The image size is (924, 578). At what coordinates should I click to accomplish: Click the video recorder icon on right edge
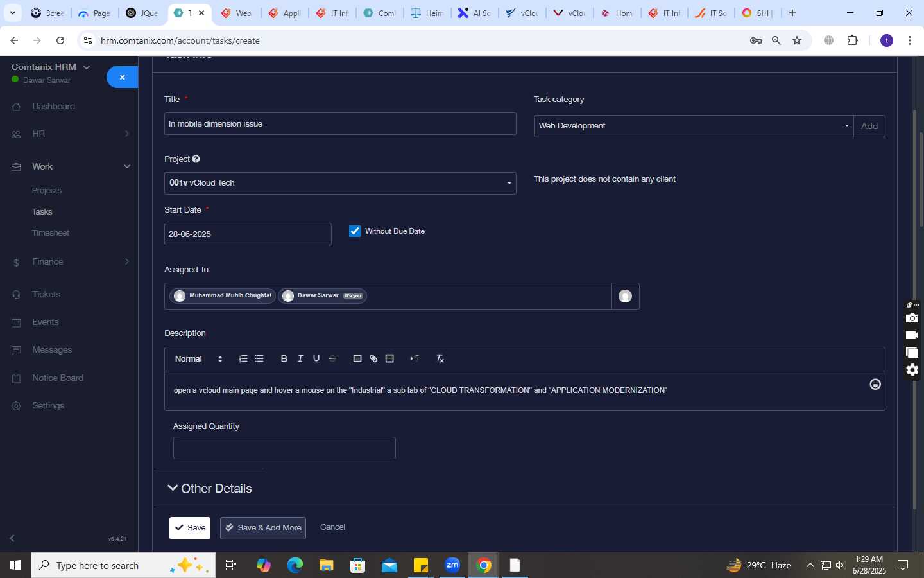click(912, 335)
